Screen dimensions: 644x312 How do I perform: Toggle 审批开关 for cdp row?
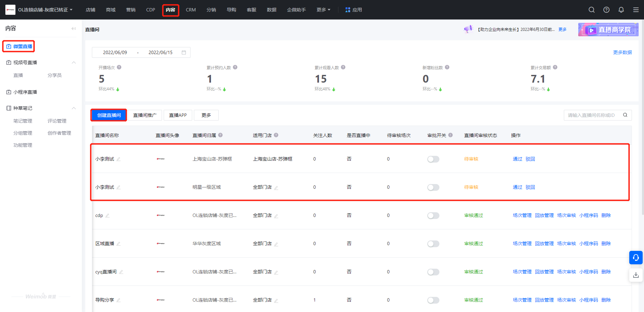433,216
